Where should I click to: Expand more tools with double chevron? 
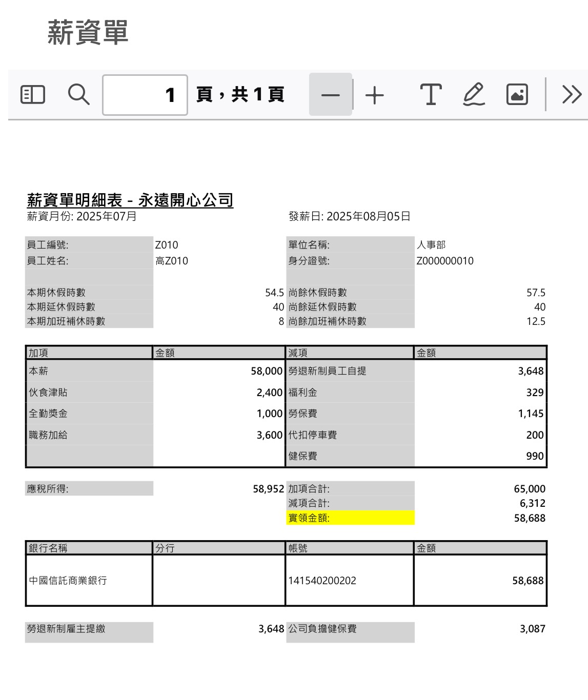(x=572, y=95)
